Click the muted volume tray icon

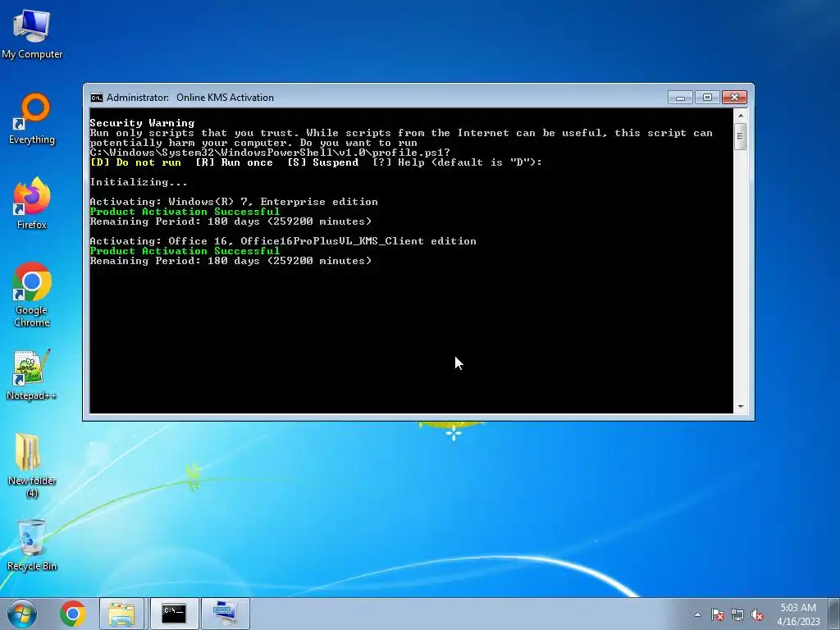[757, 614]
